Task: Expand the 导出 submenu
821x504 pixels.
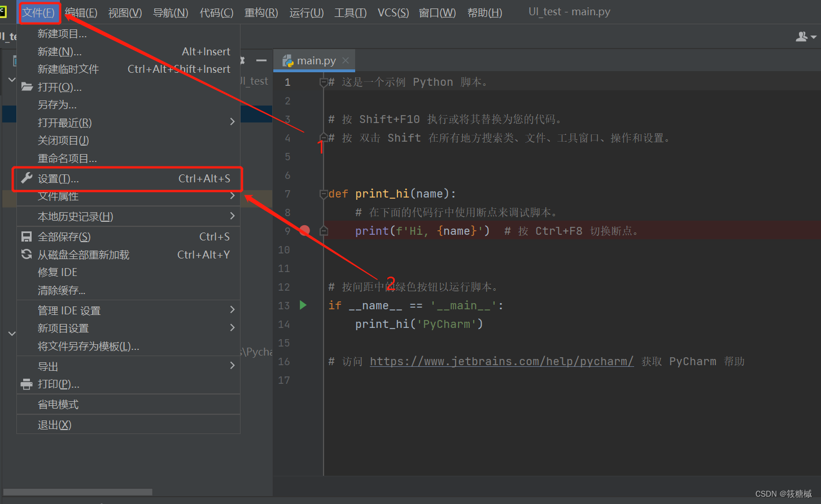Action: [232, 366]
